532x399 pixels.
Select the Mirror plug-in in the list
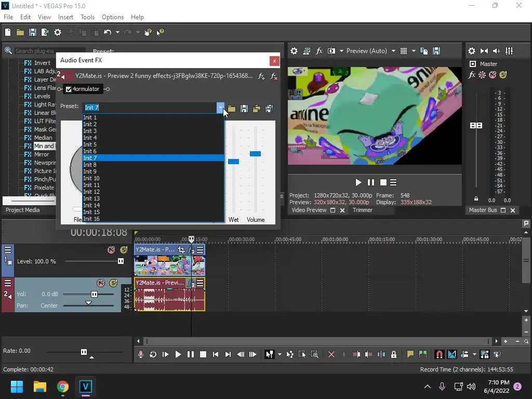click(42, 154)
